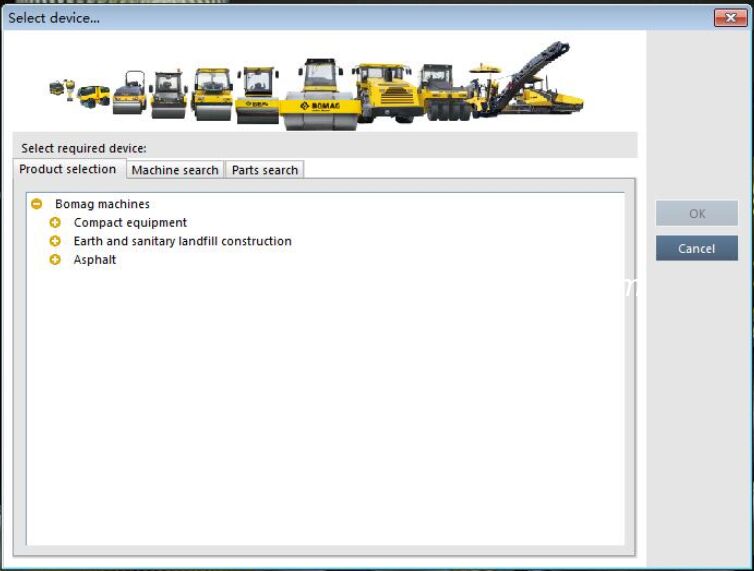Switch to the Product selection tab
Image resolution: width=754 pixels, height=571 pixels.
pyautogui.click(x=68, y=169)
